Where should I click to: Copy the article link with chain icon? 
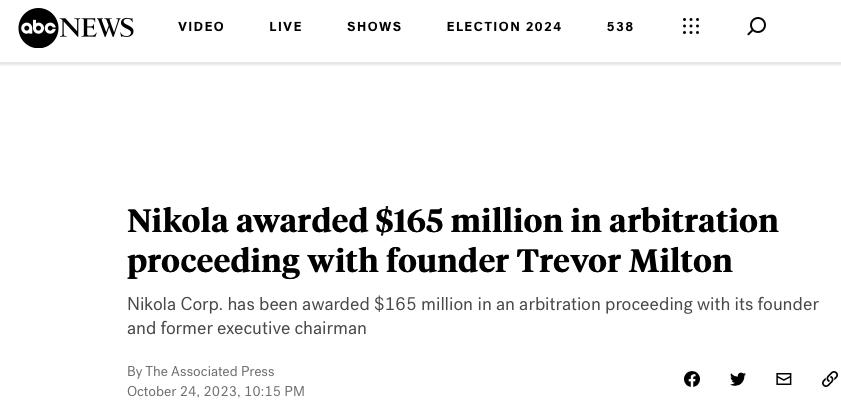click(829, 379)
